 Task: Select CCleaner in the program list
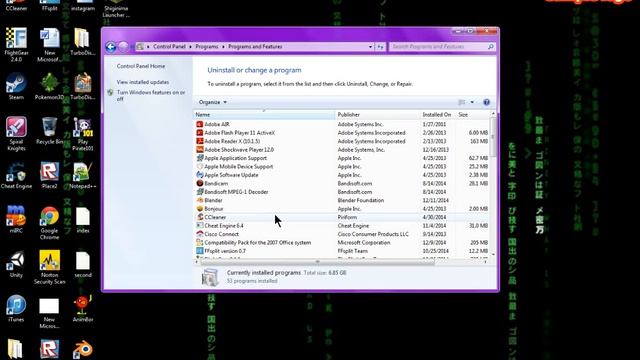coord(342,217)
